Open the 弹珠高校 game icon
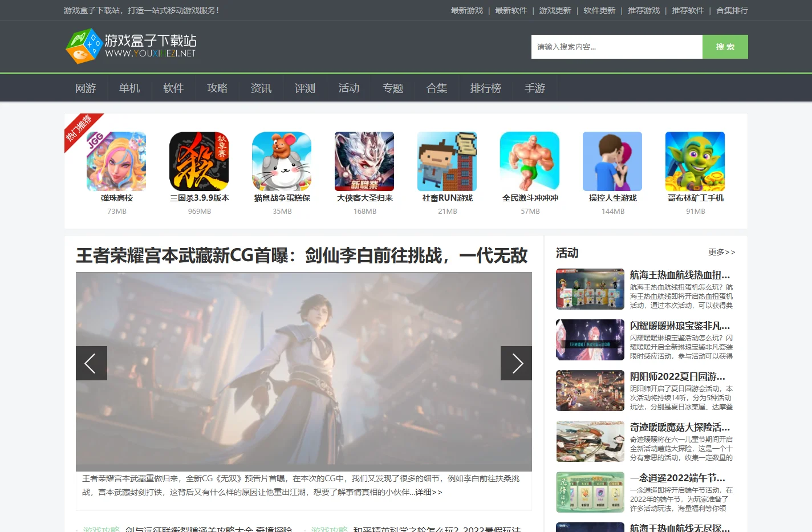Screen dimensions: 812x532 [x=116, y=161]
